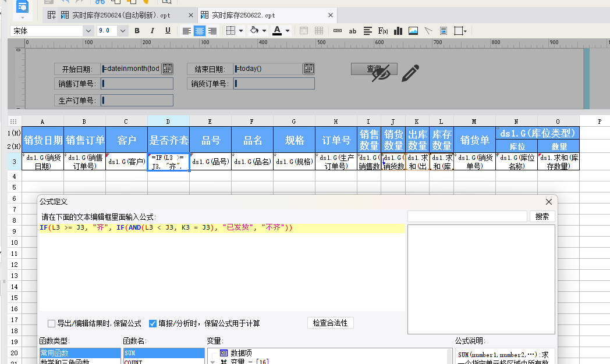Click the 检查合法性 validity check button
This screenshot has height=364, width=610.
pyautogui.click(x=330, y=323)
